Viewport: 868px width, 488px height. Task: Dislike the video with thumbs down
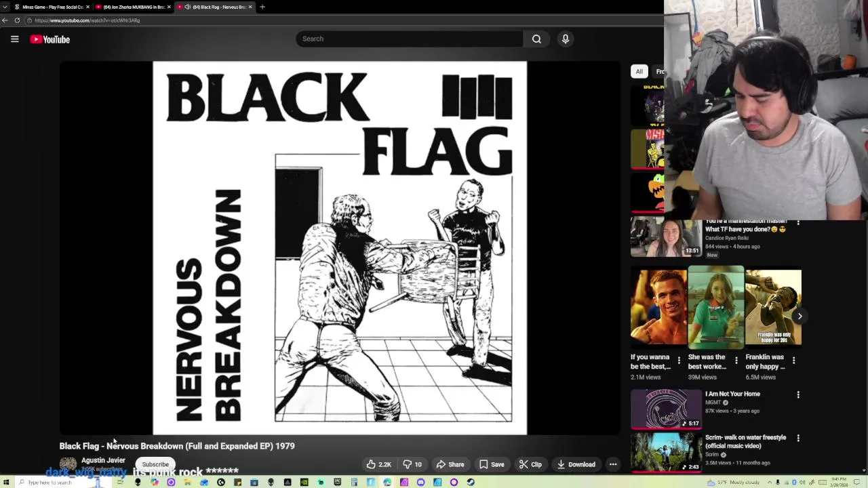[412, 464]
